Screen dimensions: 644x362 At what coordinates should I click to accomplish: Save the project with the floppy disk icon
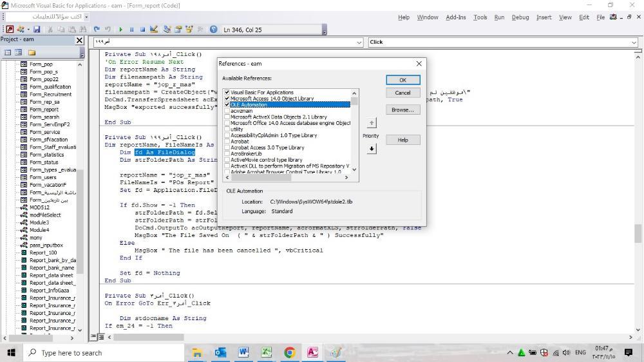37,29
